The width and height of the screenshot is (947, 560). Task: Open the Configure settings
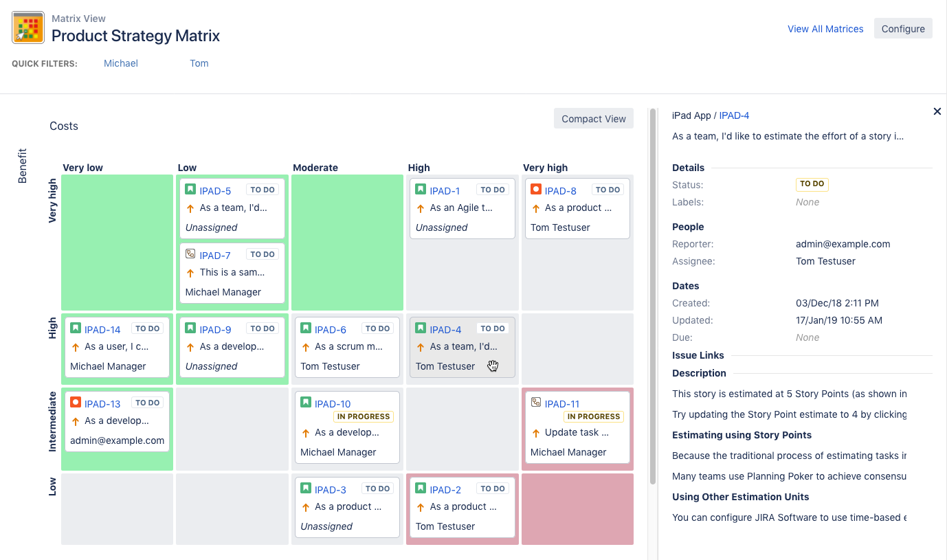pyautogui.click(x=903, y=29)
